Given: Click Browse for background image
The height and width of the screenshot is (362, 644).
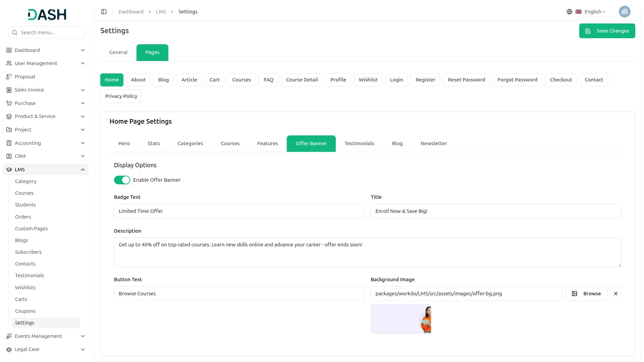Looking at the screenshot, I should [586, 294].
